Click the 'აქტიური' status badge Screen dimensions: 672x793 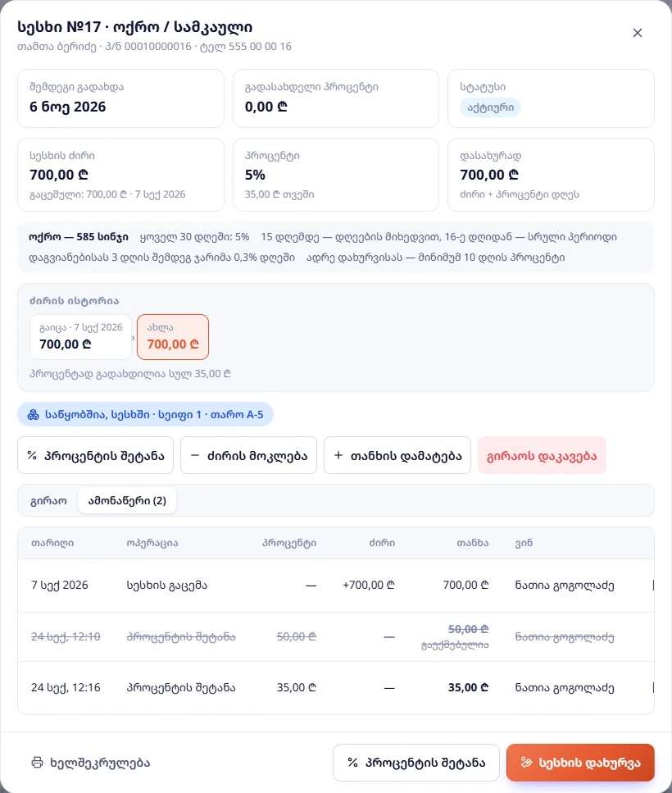(x=491, y=107)
